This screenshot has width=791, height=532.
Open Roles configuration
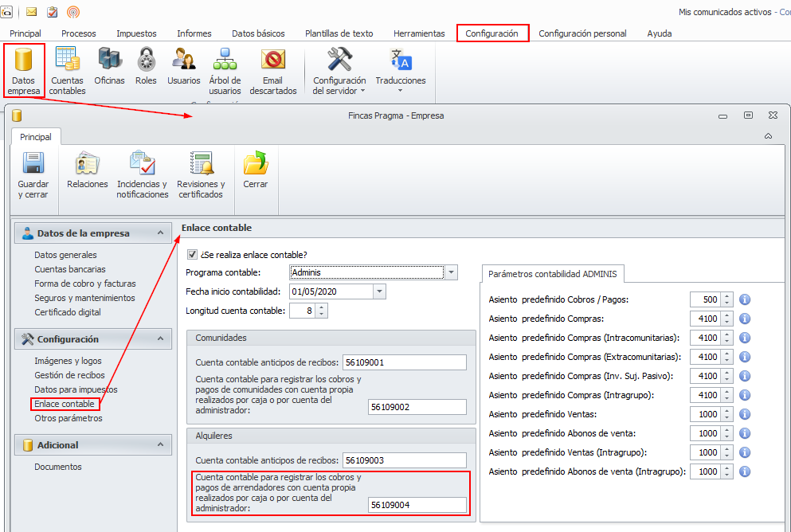(x=146, y=66)
